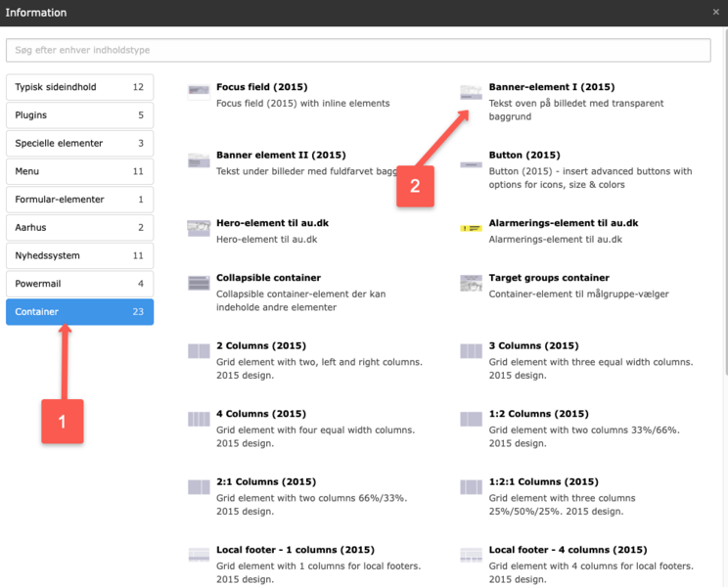
Task: Open the Nyhedssystem category tab
Action: 79,256
